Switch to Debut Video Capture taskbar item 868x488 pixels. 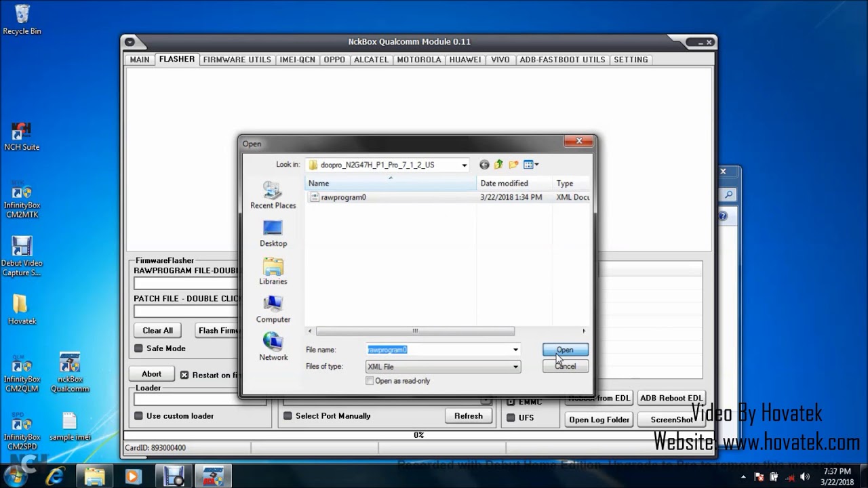[174, 476]
